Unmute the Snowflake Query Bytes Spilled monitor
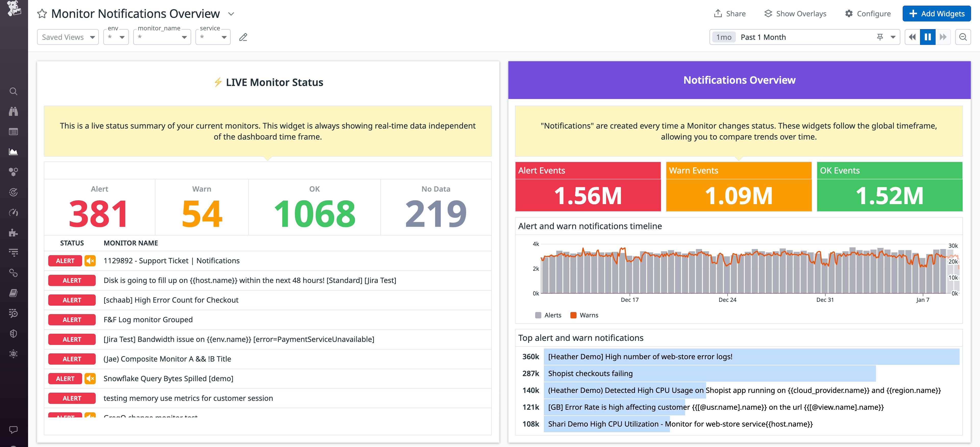Image resolution: width=980 pixels, height=447 pixels. point(90,379)
